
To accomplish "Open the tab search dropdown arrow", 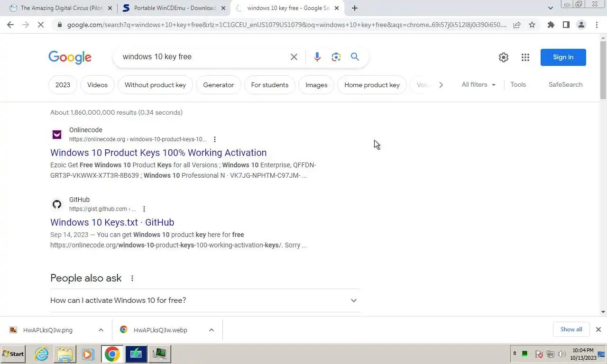I will (550, 8).
